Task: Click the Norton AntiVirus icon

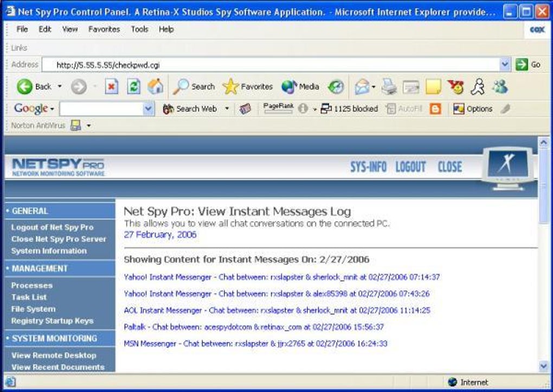Action: click(76, 125)
